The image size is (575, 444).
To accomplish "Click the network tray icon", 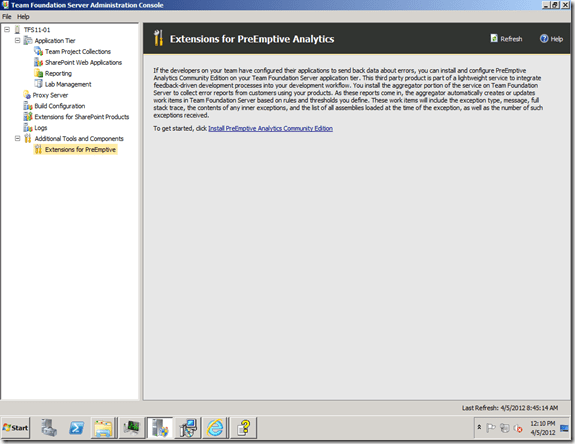I will coord(505,428).
